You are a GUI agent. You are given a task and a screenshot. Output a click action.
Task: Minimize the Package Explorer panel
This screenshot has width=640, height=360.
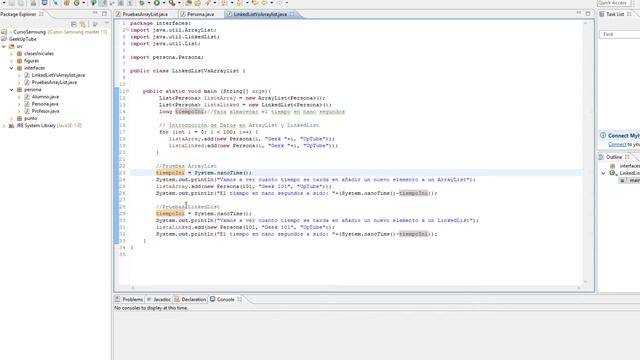tap(95, 13)
